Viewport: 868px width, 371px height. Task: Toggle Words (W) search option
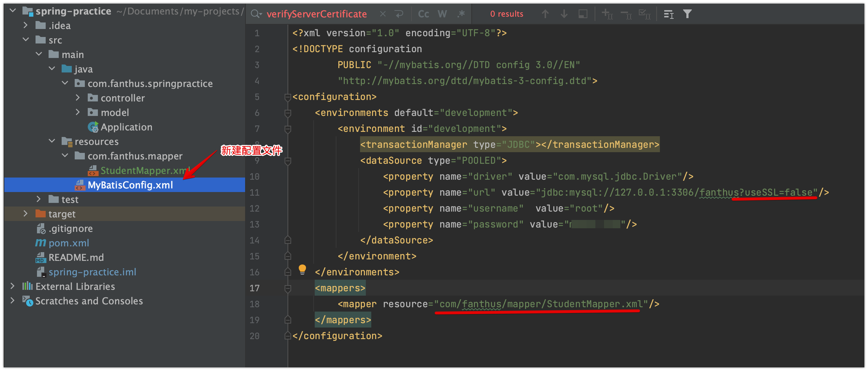point(442,14)
